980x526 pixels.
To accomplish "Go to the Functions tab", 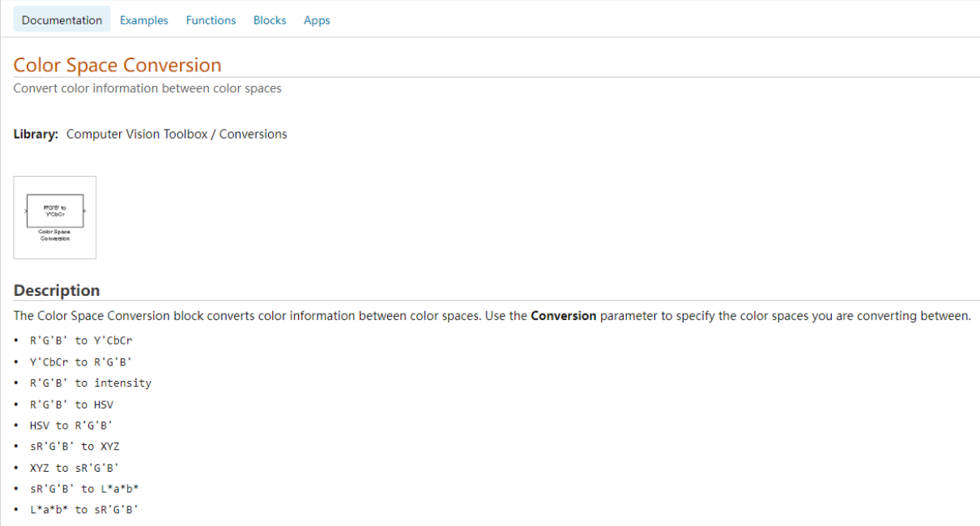I will [211, 20].
